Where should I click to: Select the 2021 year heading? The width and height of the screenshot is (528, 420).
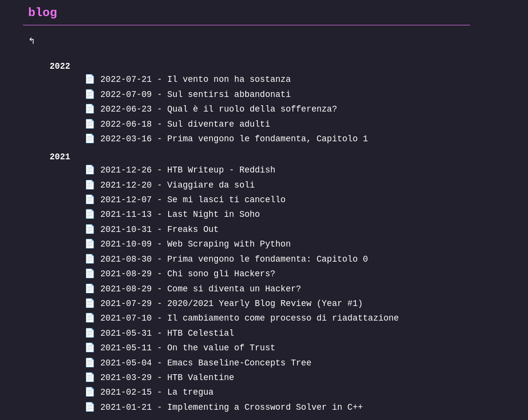click(x=60, y=156)
